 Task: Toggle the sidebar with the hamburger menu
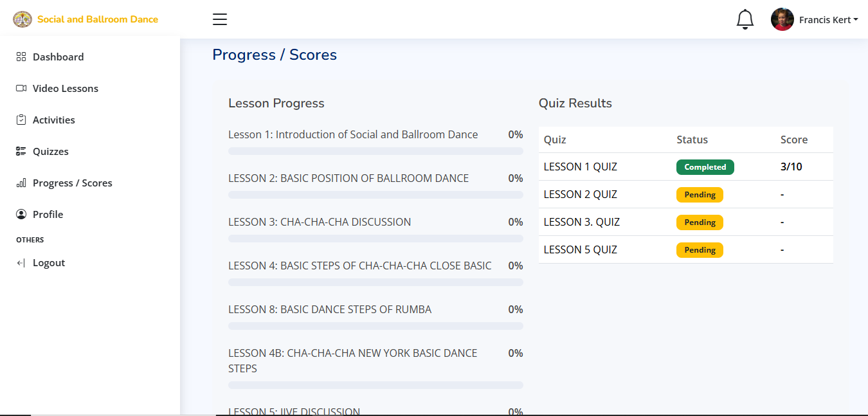[x=220, y=19]
